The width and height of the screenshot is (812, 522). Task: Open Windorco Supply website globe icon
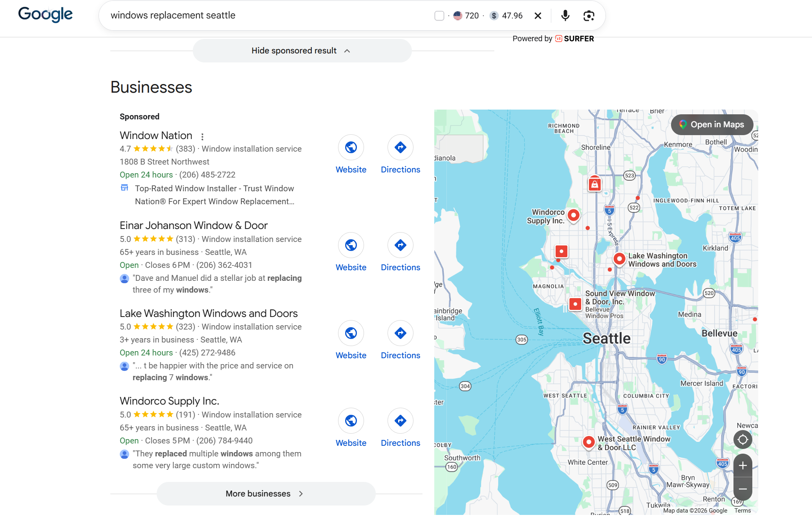pos(351,421)
